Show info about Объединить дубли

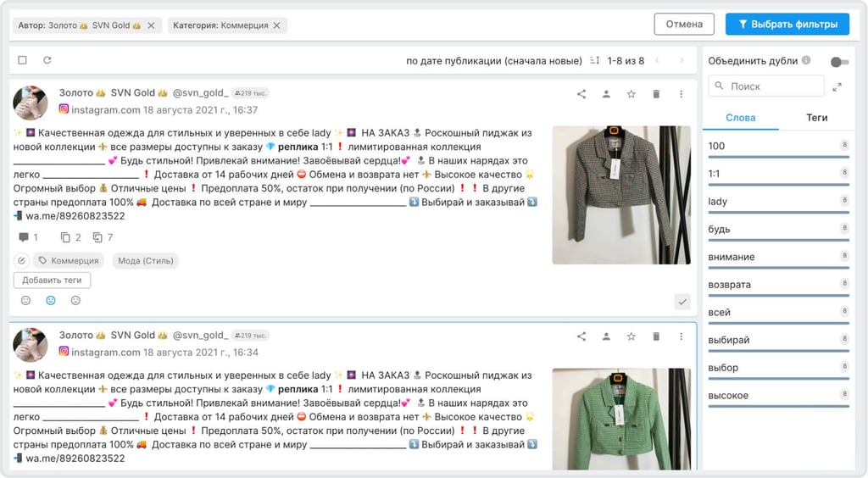click(806, 59)
